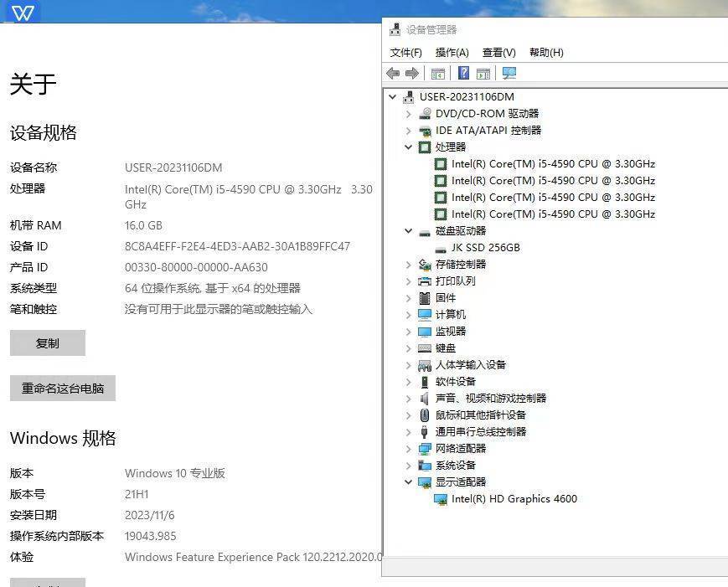Click the 设备管理器 window title text
This screenshot has height=587, width=728.
pos(431,29)
